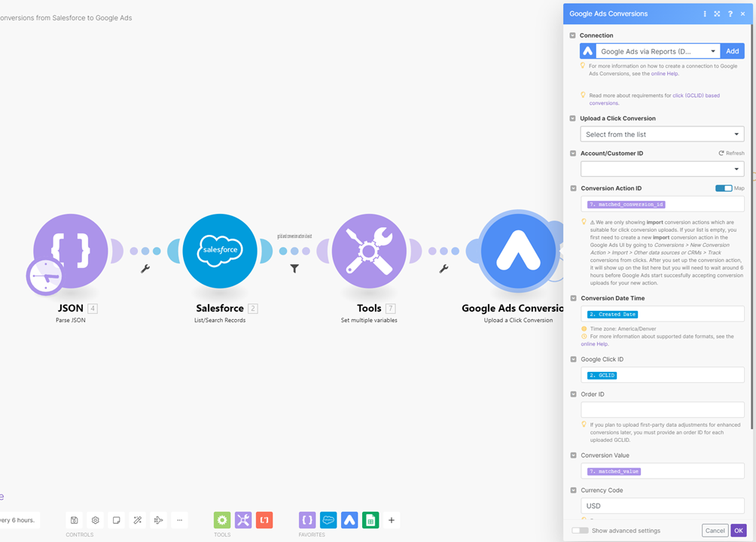
Task: Open the Tools Set multiple variables module
Action: point(369,251)
